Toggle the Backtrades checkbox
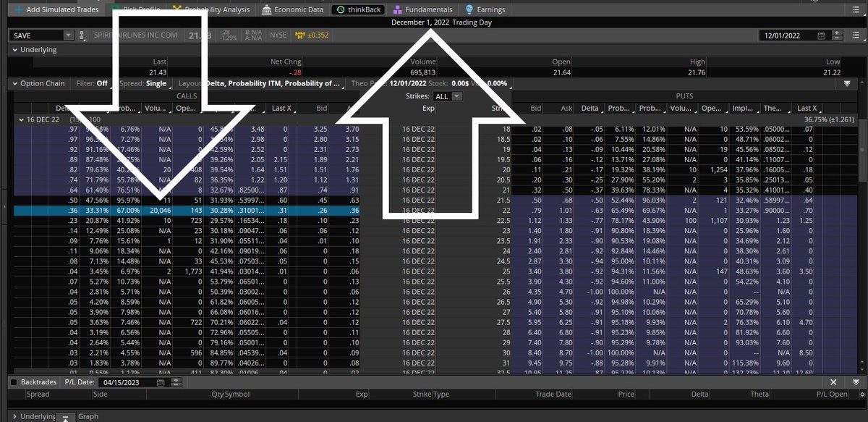This screenshot has height=422, width=868. (14, 382)
